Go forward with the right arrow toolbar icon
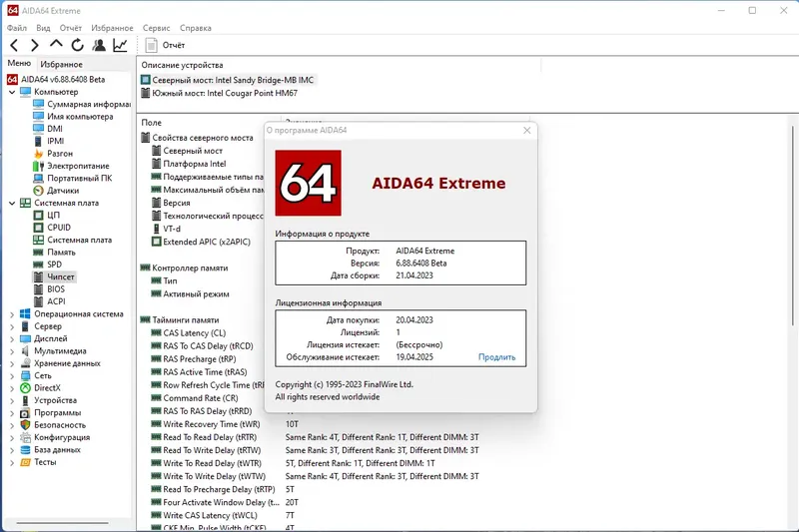Viewport: 799px width, 532px height. point(35,45)
